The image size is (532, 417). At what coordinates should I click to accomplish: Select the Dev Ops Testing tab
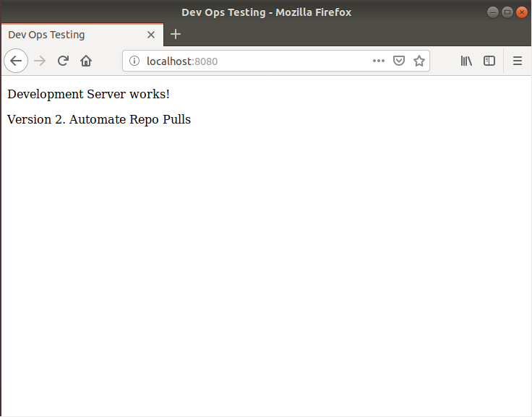click(x=72, y=35)
